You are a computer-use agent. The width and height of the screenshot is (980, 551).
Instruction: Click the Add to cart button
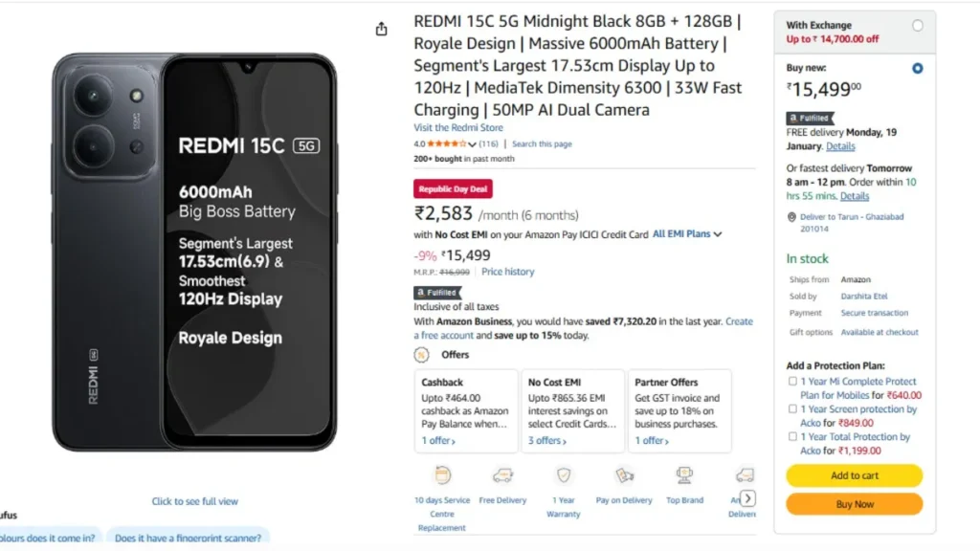pyautogui.click(x=854, y=475)
